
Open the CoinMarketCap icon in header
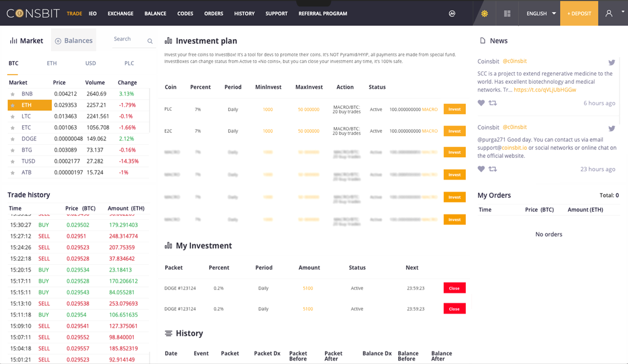tap(452, 13)
